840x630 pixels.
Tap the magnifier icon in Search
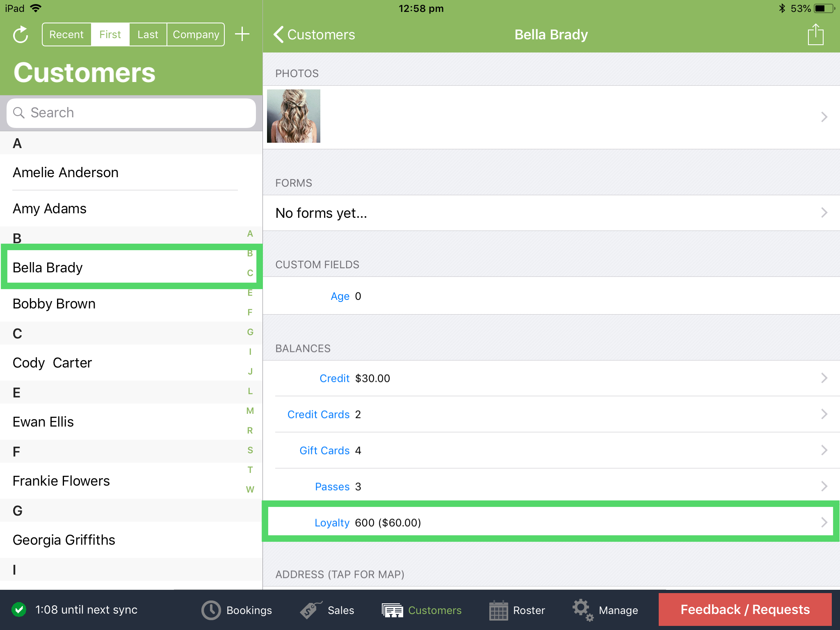[19, 113]
